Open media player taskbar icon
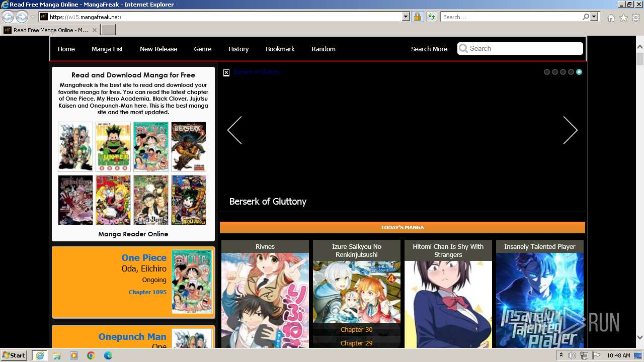Image resolution: width=644 pixels, height=362 pixels. 74,355
